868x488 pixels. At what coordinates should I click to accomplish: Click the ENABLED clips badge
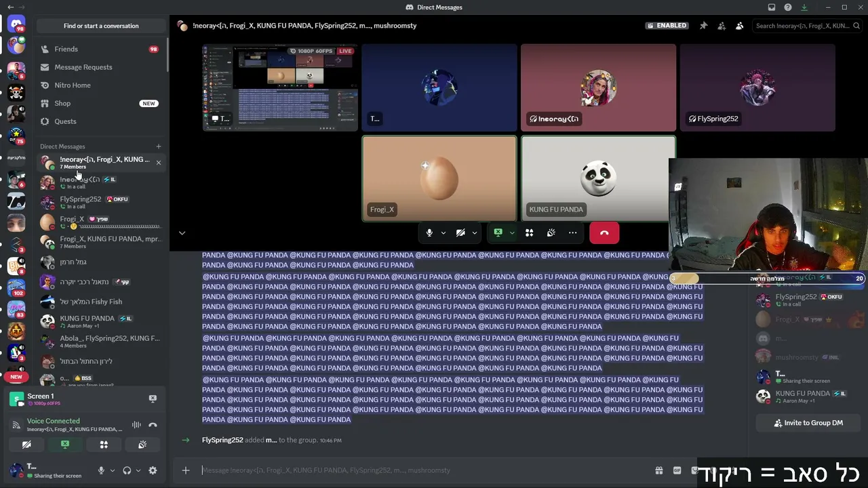pyautogui.click(x=667, y=26)
